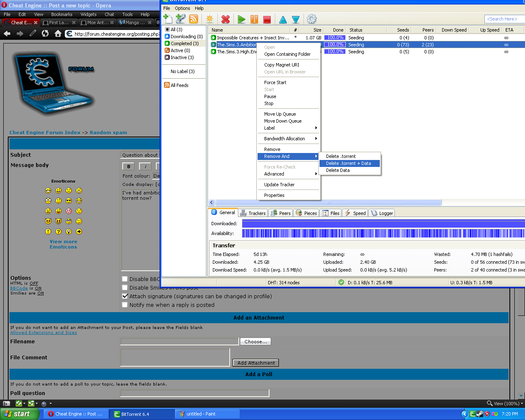Click the BitTorrent network status green check icon
The image size is (525, 420).
341,282
